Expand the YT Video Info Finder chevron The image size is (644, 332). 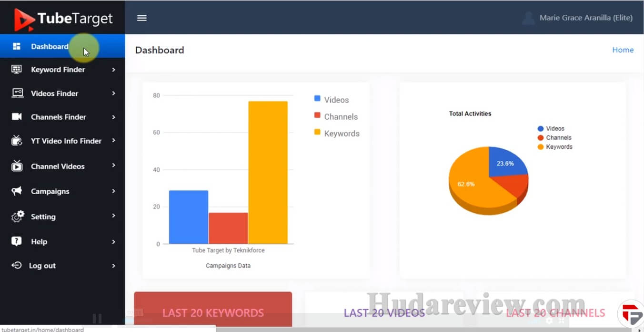coord(113,140)
